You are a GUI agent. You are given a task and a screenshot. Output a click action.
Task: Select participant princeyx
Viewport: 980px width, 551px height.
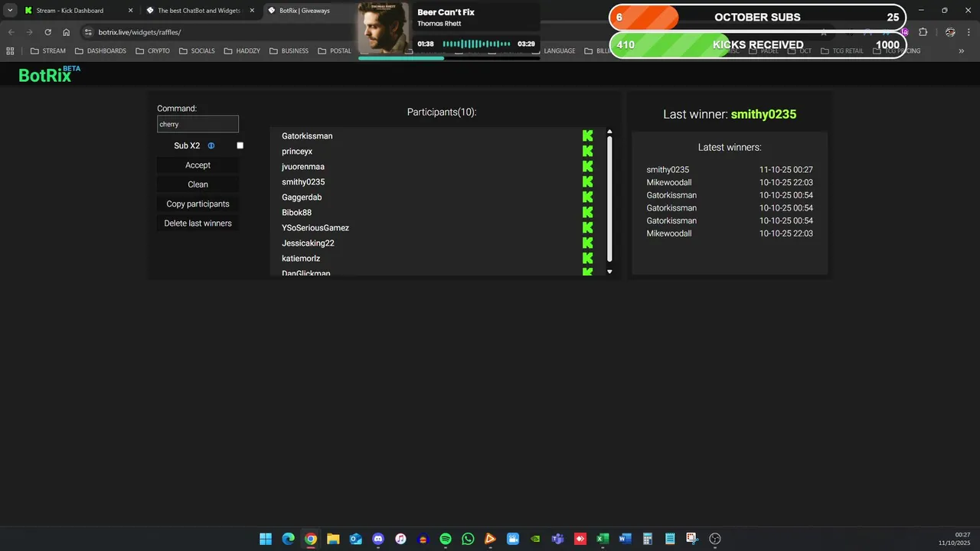pyautogui.click(x=297, y=152)
